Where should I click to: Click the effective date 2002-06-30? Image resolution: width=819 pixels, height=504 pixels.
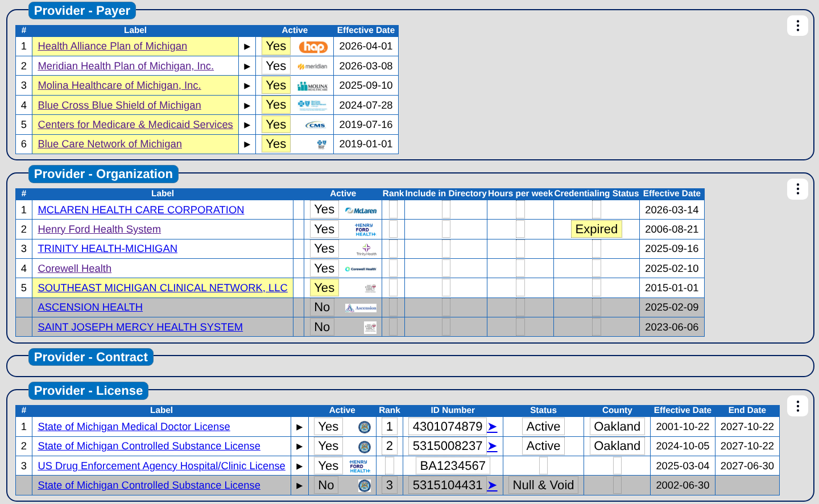682,485
